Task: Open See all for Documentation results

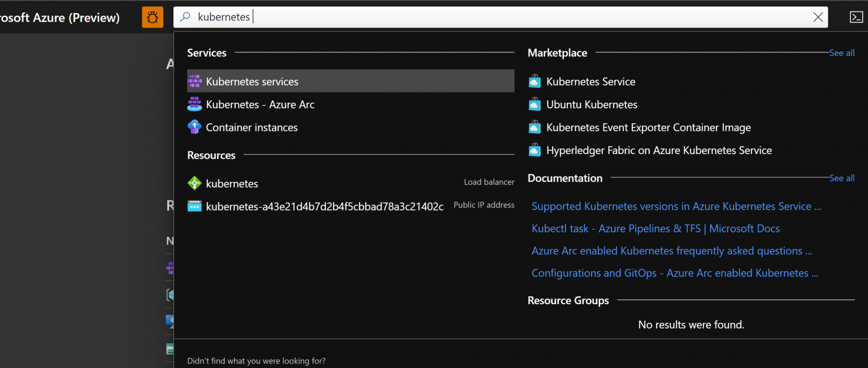Action: click(x=841, y=178)
